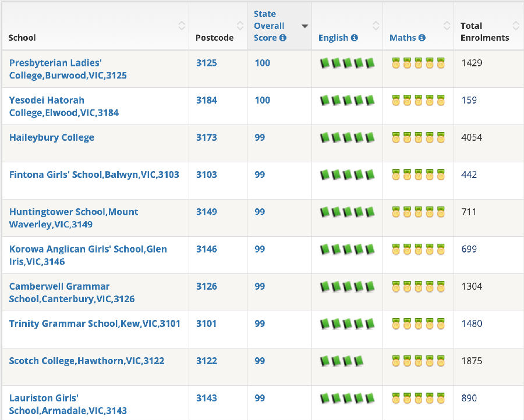524x420 pixels.
Task: Click enrolment figure 159 for Yesodei Hatorah
Action: 469,100
